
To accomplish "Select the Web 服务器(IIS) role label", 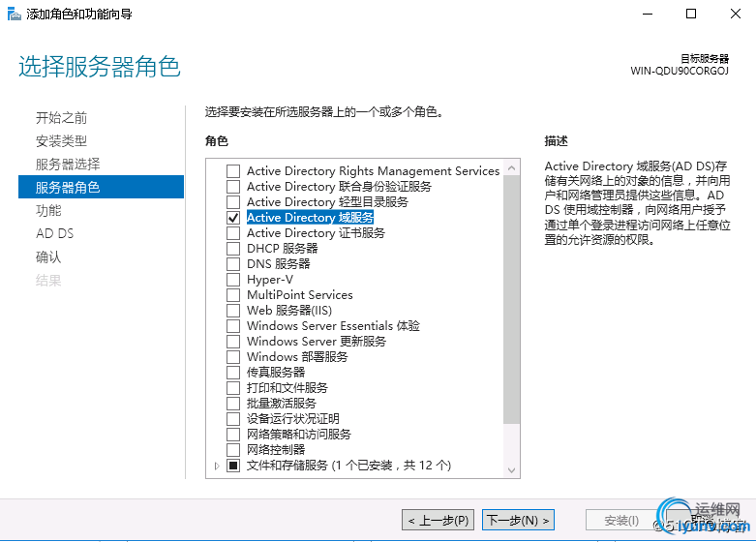I will (x=289, y=310).
